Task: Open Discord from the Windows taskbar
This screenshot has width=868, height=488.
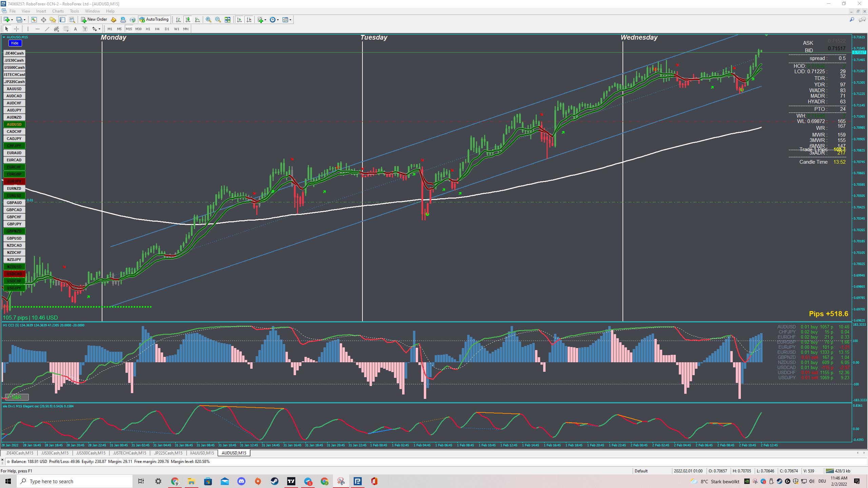Action: [241, 481]
